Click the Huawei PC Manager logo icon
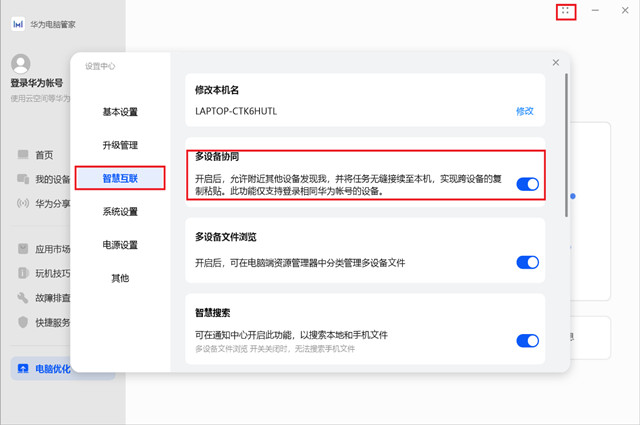This screenshot has width=640, height=425. [18, 24]
